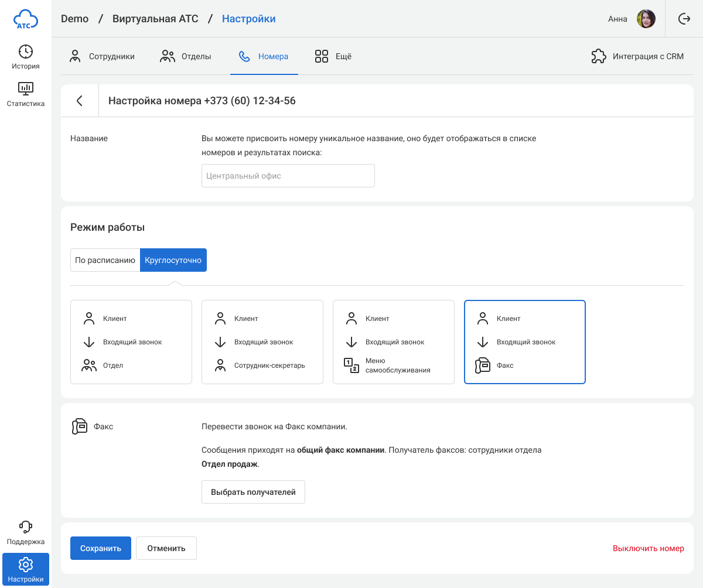Open the Сотрудники tab
The height and width of the screenshot is (588, 703).
tap(103, 57)
